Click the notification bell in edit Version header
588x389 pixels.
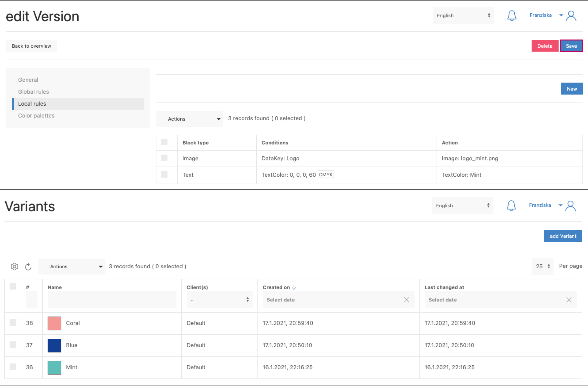[x=511, y=16]
